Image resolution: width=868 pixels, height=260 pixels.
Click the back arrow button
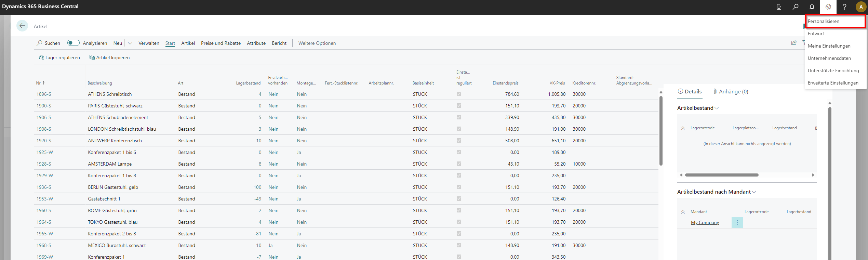[x=22, y=26]
